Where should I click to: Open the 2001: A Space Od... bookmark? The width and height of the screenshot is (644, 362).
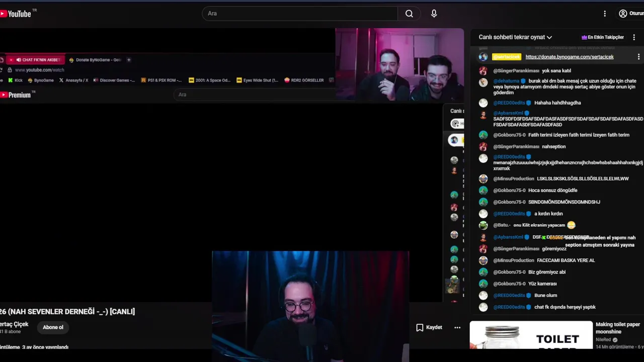point(209,80)
